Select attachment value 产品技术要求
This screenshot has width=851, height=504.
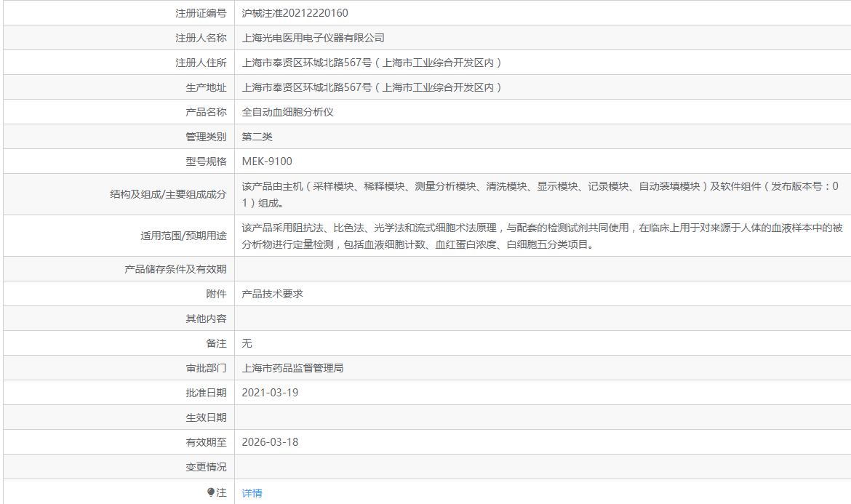pos(272,294)
